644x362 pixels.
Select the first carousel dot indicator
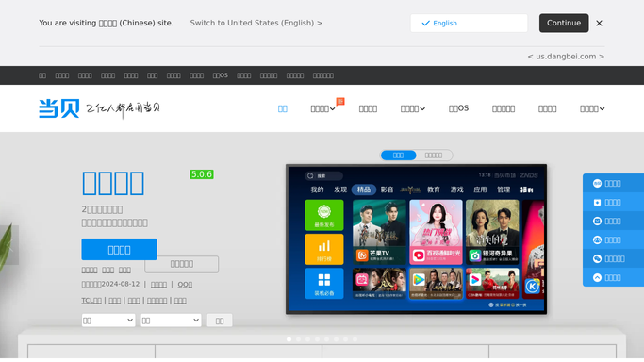tap(289, 339)
